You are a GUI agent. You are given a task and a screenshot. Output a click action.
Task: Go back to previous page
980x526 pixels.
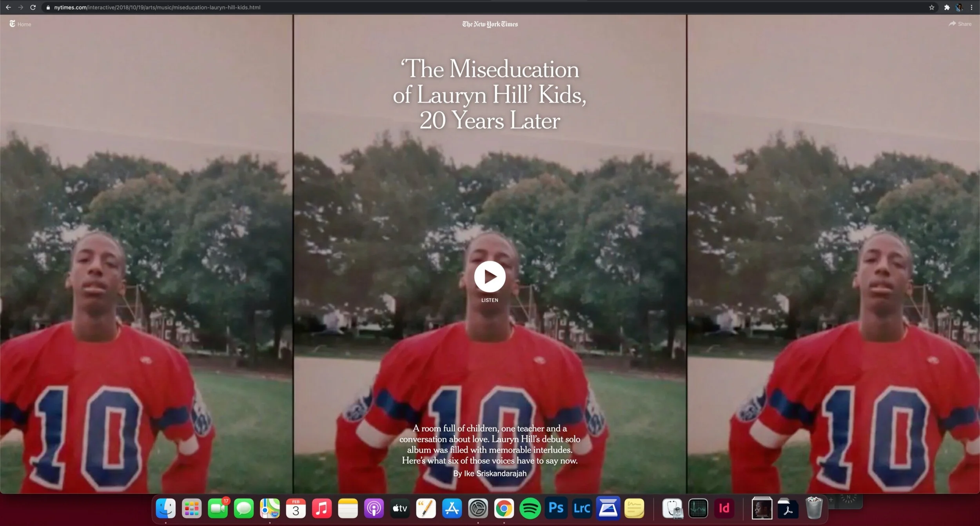(x=8, y=7)
